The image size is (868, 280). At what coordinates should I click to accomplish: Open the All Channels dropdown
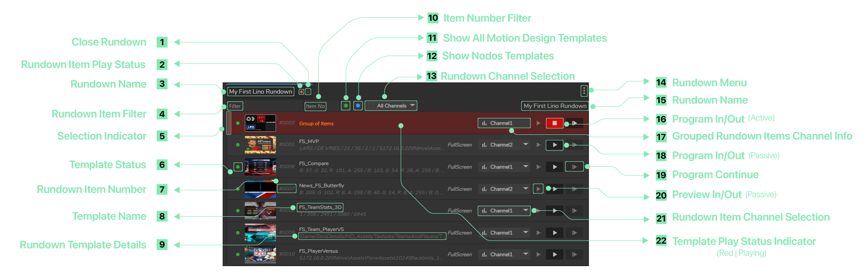pos(391,106)
